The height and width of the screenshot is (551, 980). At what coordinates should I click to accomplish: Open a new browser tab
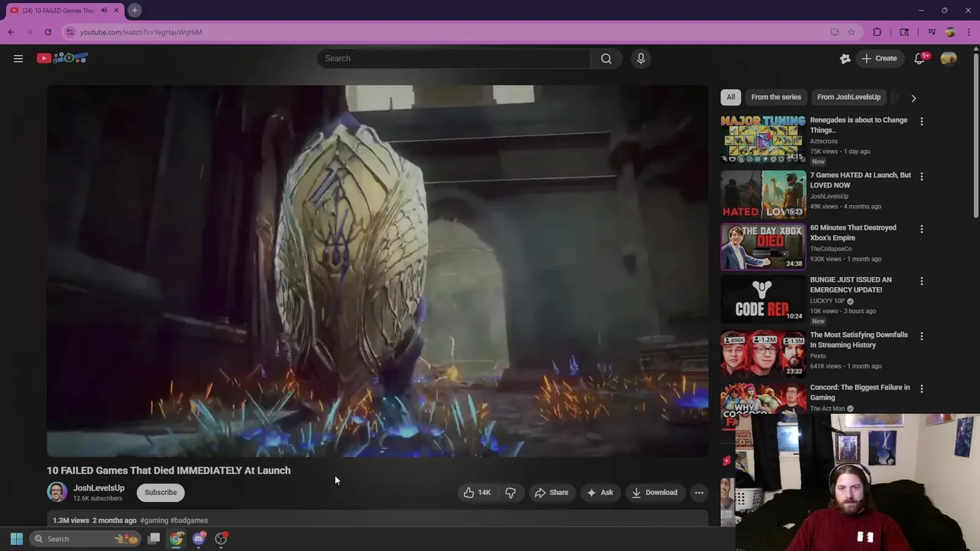(x=134, y=11)
